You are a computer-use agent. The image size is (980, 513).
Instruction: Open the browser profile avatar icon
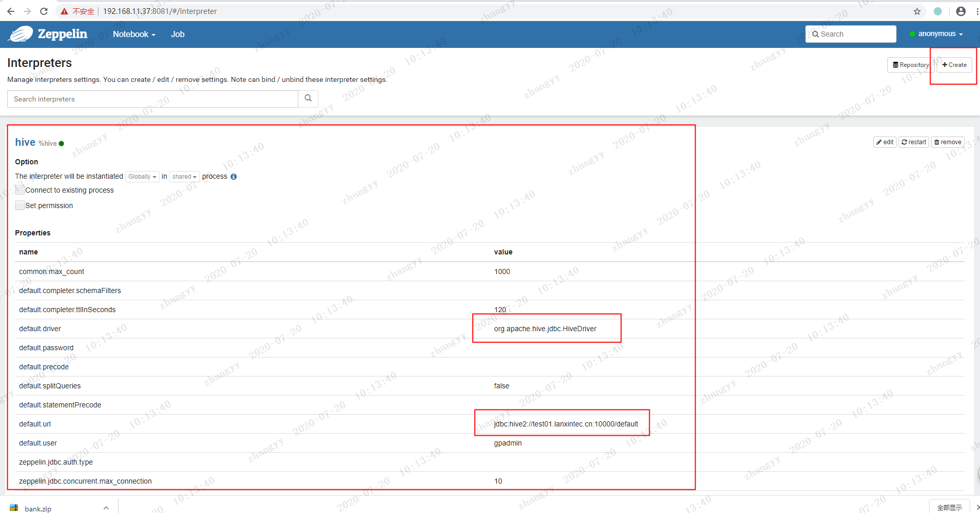pyautogui.click(x=960, y=11)
